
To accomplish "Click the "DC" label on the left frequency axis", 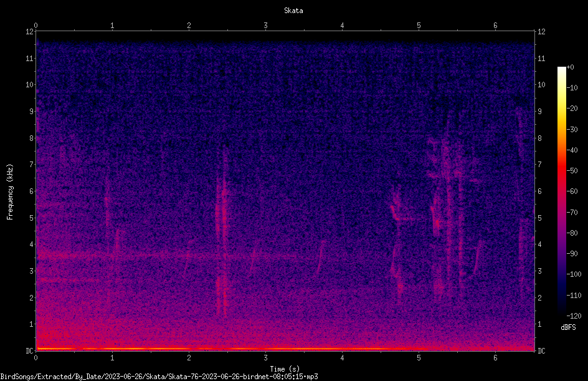I will [x=29, y=350].
